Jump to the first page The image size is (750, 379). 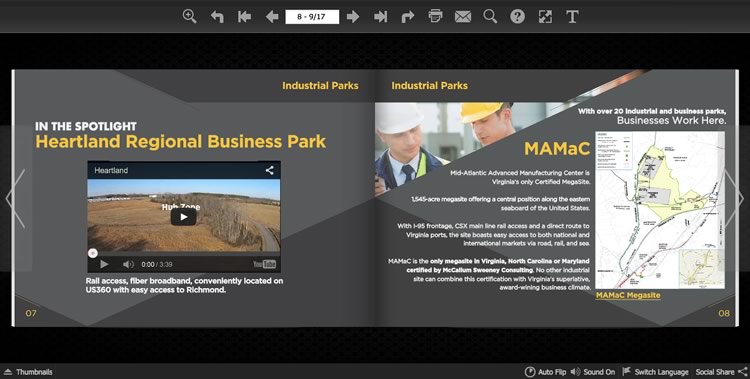coord(244,17)
